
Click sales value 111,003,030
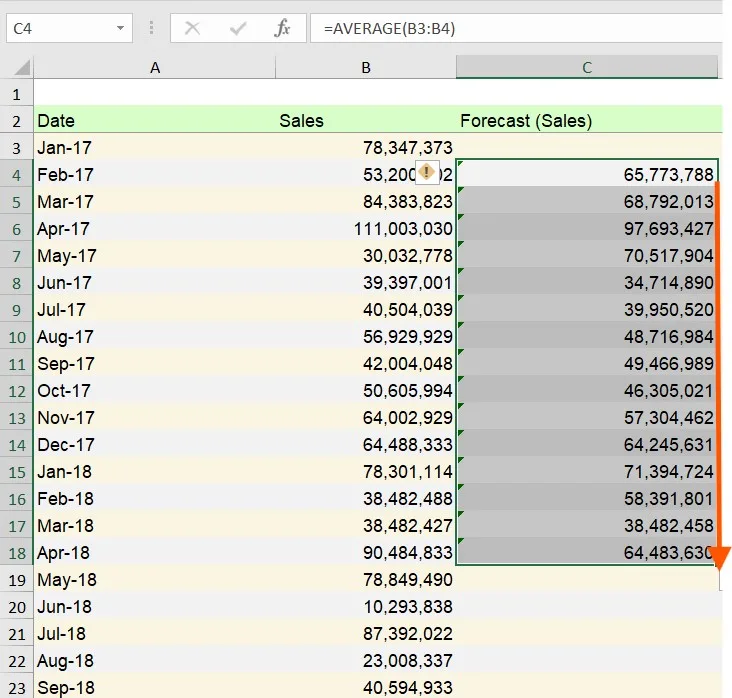(403, 229)
